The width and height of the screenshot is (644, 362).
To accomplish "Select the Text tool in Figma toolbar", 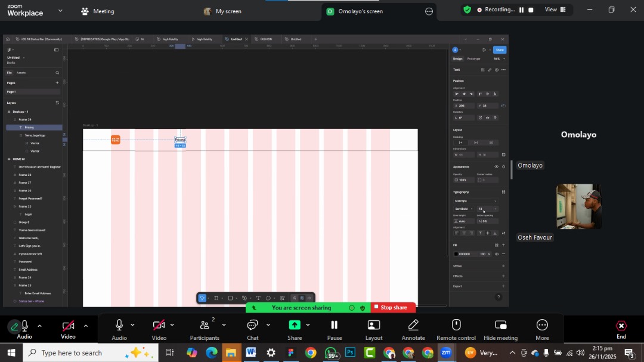I will pyautogui.click(x=258, y=298).
